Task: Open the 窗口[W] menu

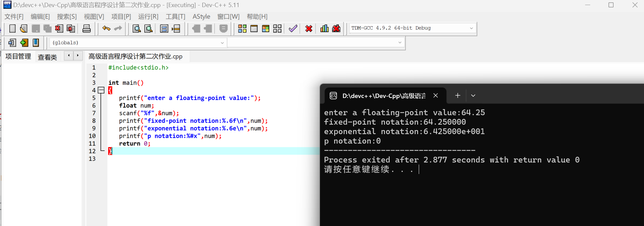Action: (228, 17)
